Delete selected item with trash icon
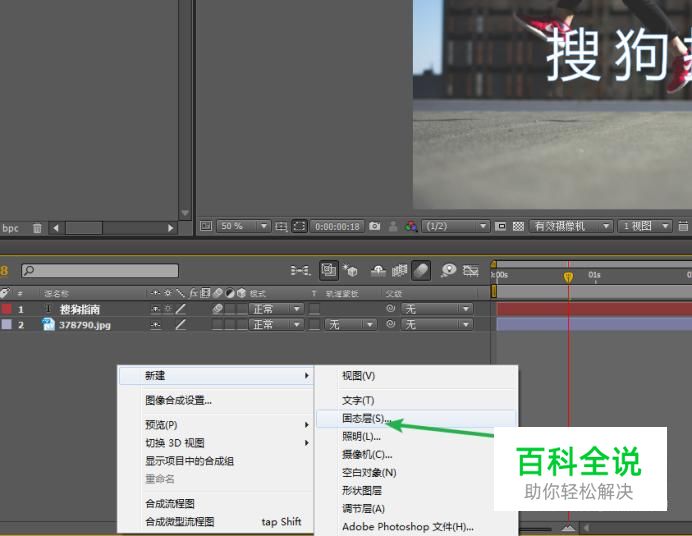The height and width of the screenshot is (536, 692). (x=37, y=228)
